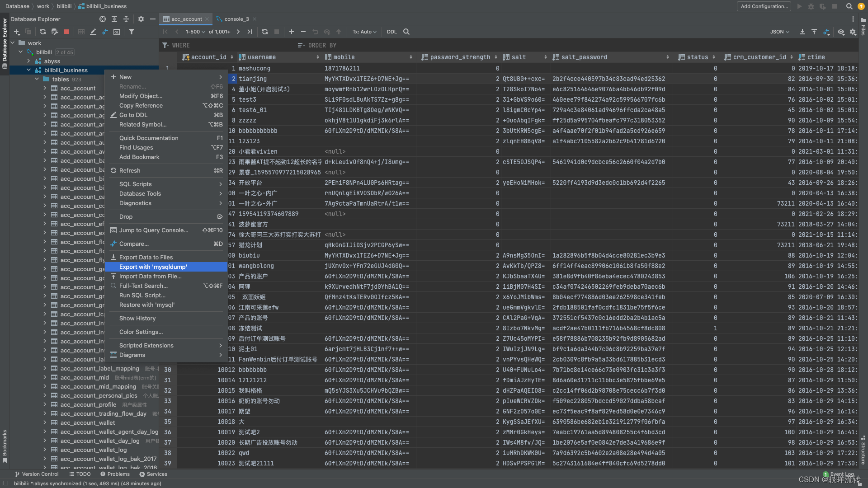Open the JSON extractor dropdown
The height and width of the screenshot is (488, 868).
(x=780, y=32)
